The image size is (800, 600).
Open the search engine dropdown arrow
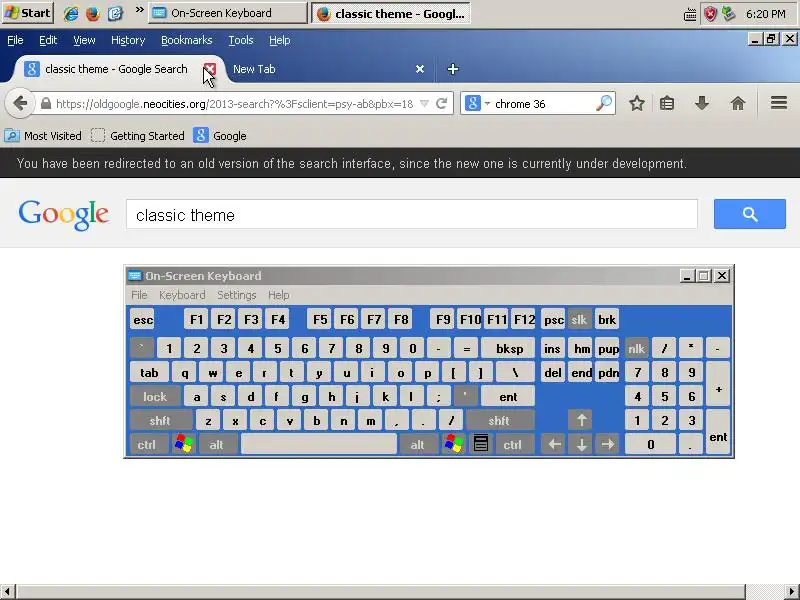coord(487,104)
